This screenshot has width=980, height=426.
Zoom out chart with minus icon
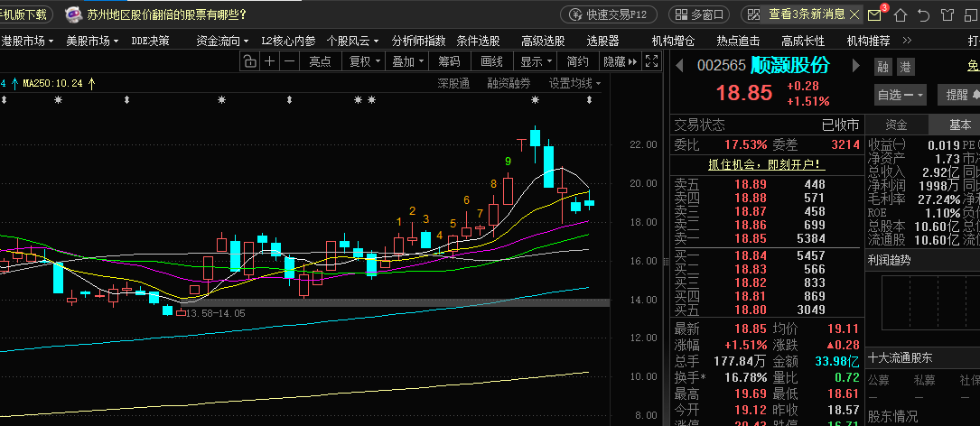coord(289,61)
